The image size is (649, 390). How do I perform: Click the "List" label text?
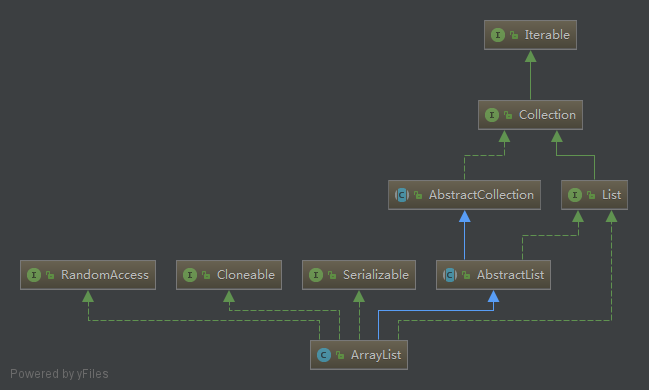pyautogui.click(x=611, y=195)
